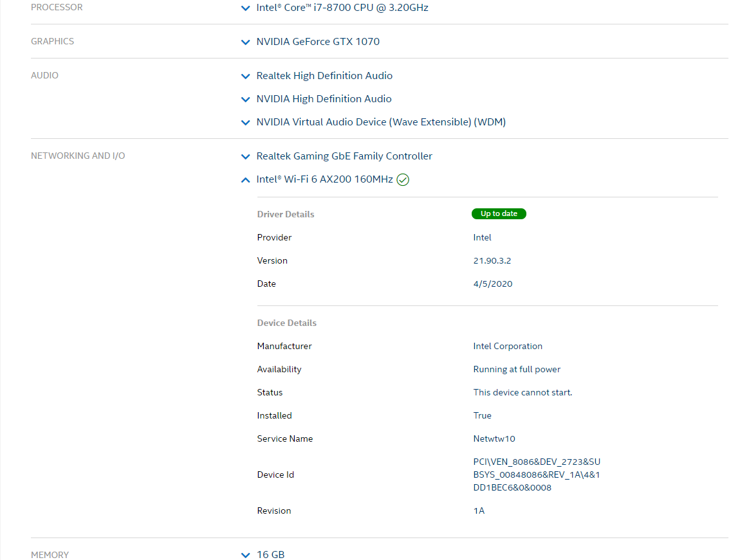Click the Date field label
Image resolution: width=731 pixels, height=560 pixels.
pos(266,284)
